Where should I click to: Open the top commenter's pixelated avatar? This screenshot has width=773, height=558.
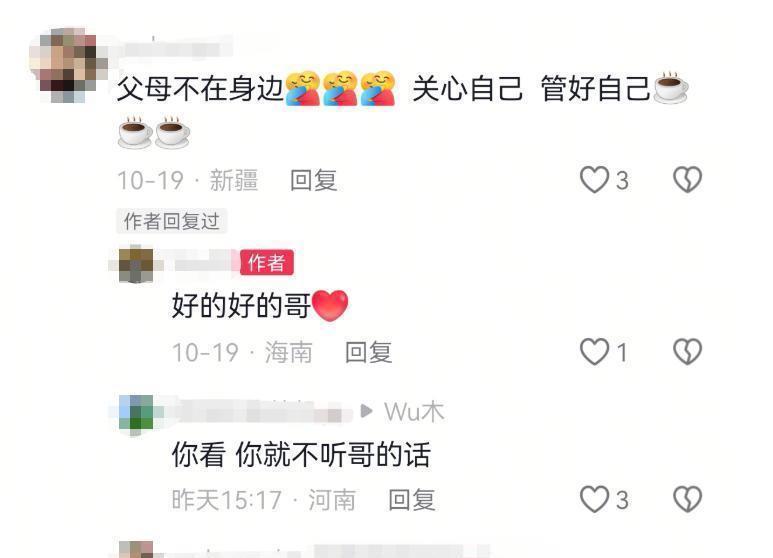click(68, 65)
